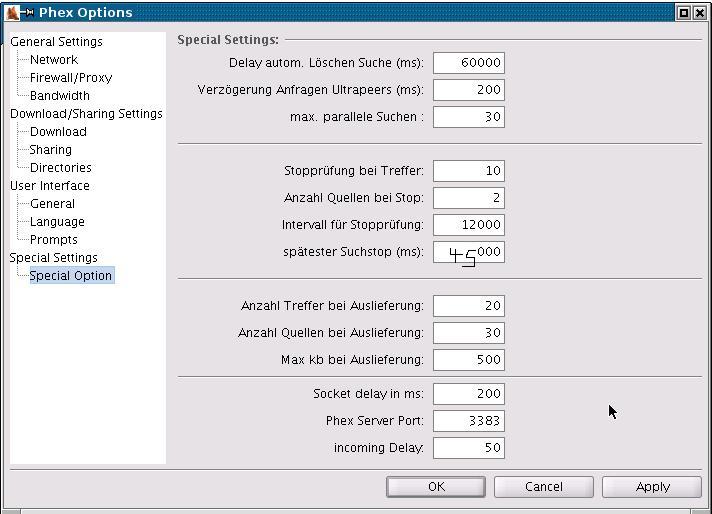The width and height of the screenshot is (712, 514).
Task: Select General Settings category
Action: coord(56,42)
